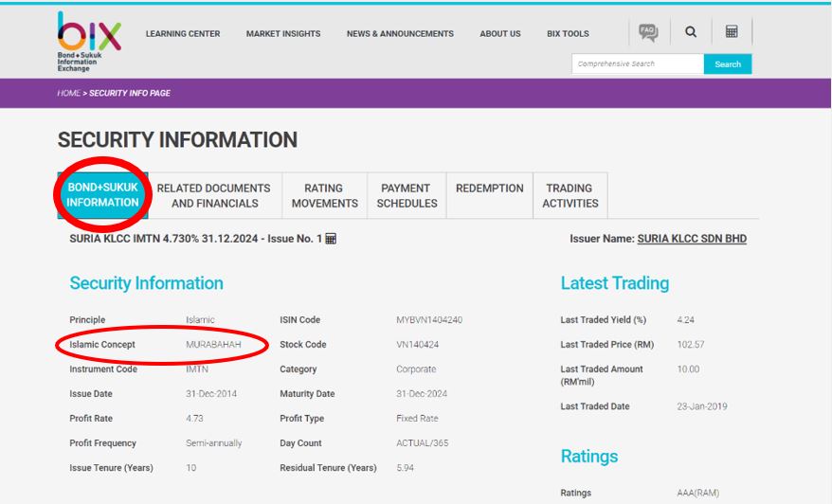832x504 pixels.
Task: Go to HOME breadcrumb link
Action: click(68, 93)
